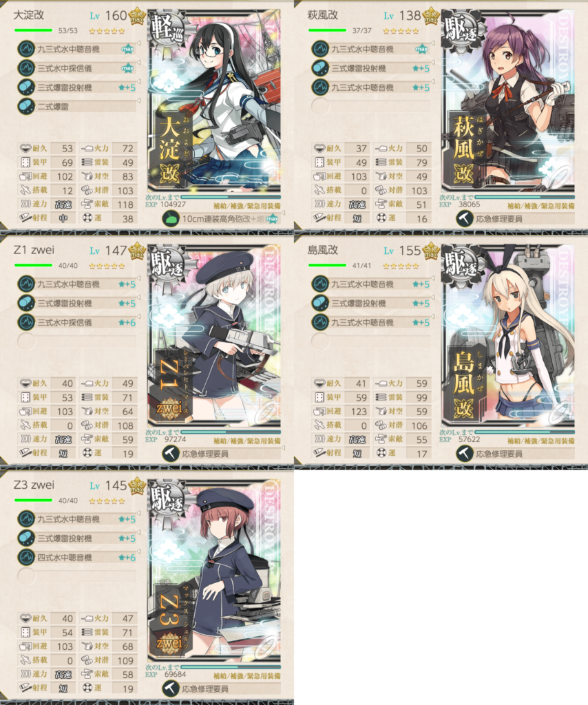The width and height of the screenshot is (588, 705).
Task: Click 島風改's 対潜 stat value 106
Action: pos(419,425)
